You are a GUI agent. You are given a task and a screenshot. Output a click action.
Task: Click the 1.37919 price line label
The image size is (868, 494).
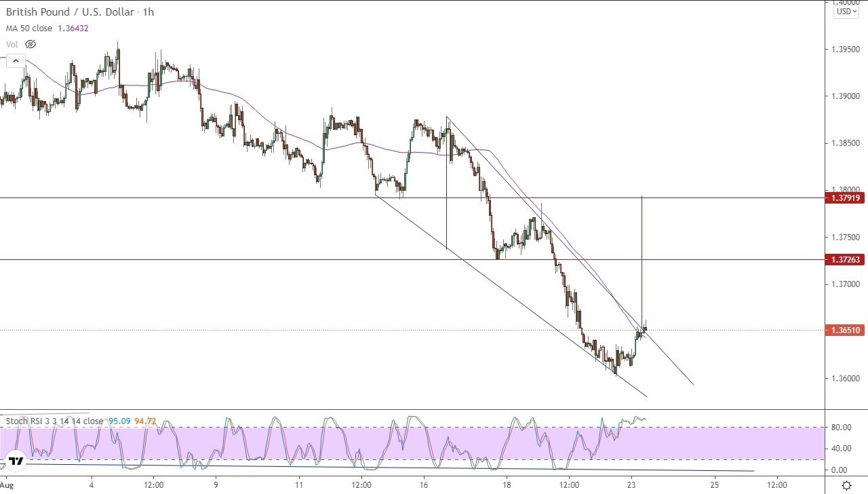tap(844, 198)
